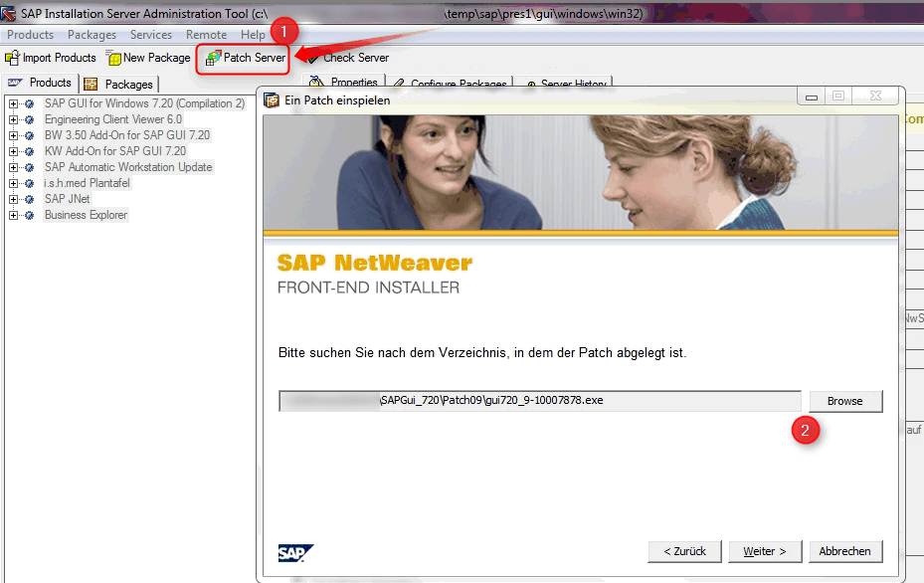Click the Import Products toolbar icon
This screenshot has width=924, height=583.
[x=12, y=58]
